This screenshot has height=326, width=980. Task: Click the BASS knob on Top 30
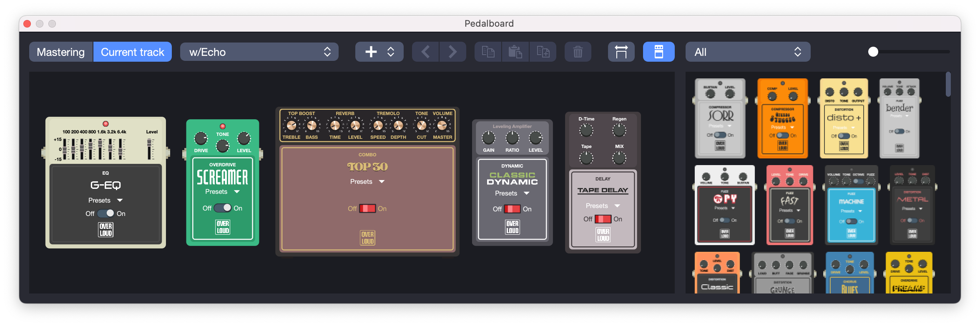point(312,125)
